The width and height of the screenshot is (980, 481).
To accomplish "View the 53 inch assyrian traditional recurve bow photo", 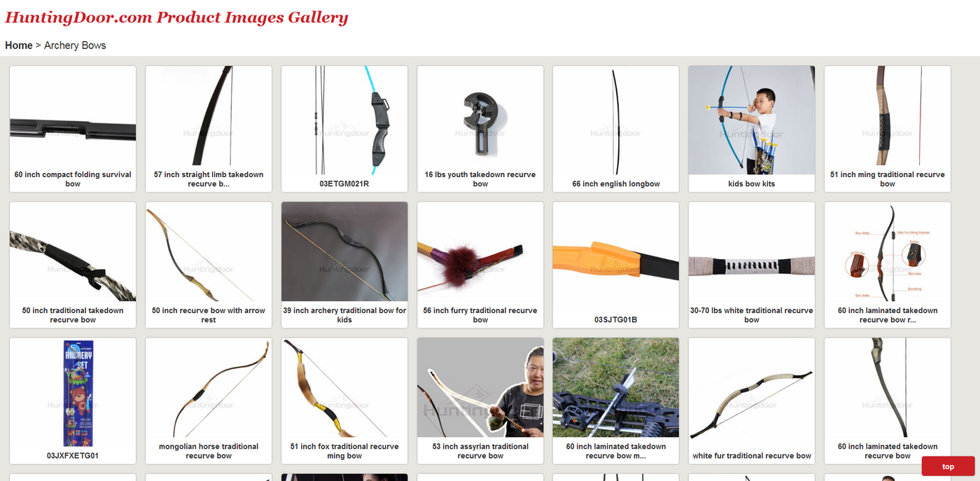I will 480,392.
